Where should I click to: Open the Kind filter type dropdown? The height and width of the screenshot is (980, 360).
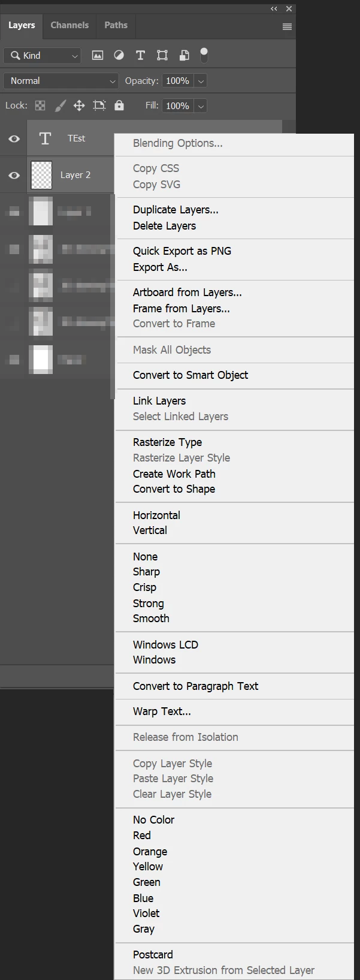pos(42,56)
